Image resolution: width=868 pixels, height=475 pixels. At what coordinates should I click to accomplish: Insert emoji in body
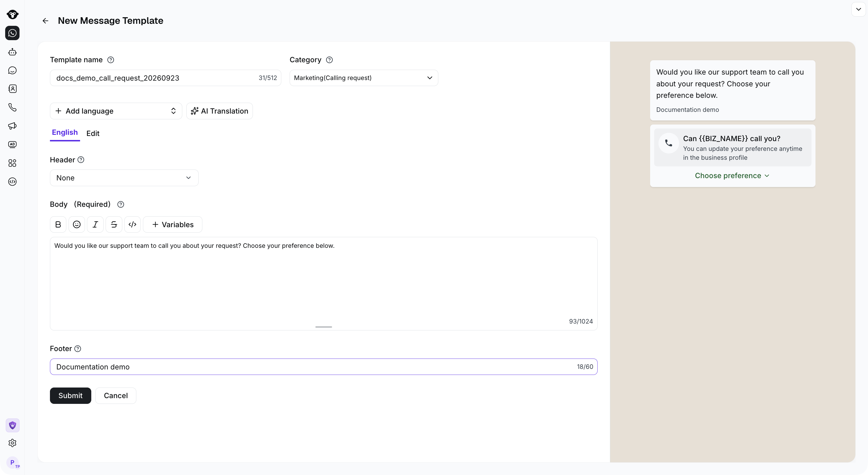(76, 225)
